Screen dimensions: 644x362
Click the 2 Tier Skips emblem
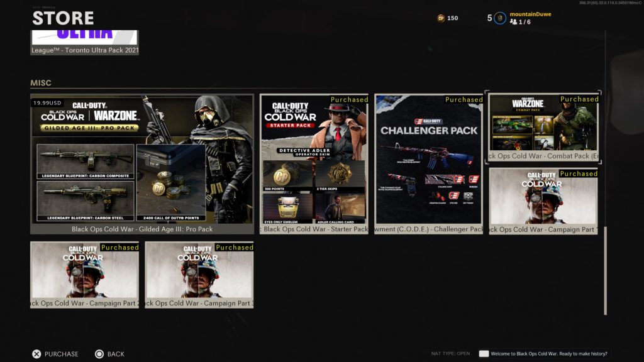click(x=340, y=173)
